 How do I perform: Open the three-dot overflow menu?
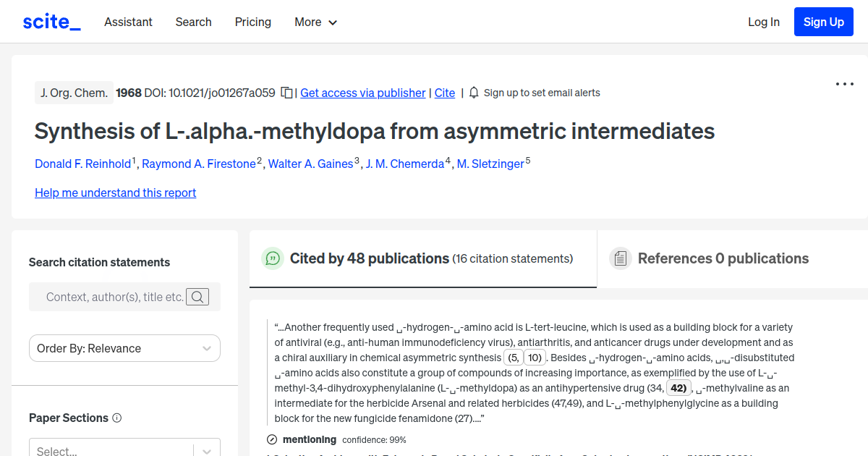tap(844, 84)
